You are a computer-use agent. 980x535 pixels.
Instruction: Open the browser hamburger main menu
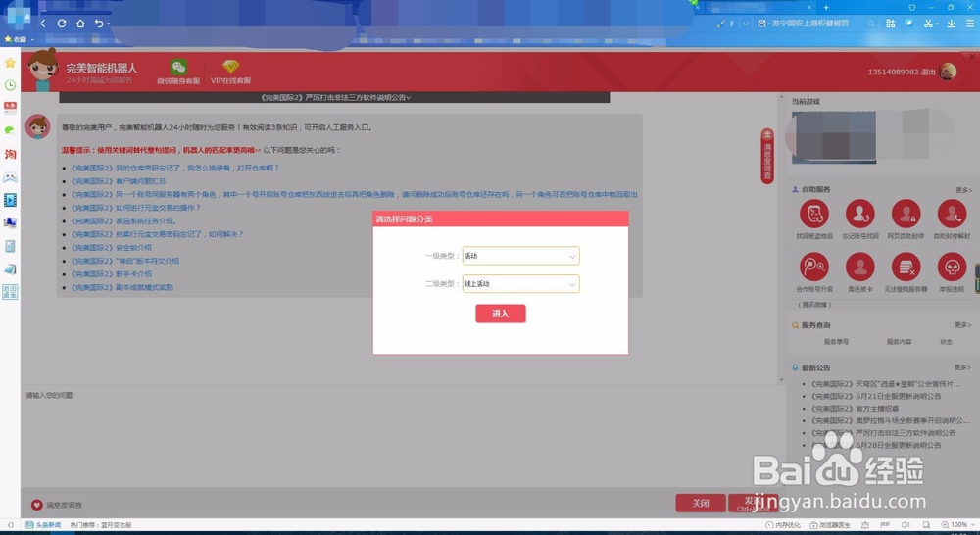pos(970,24)
